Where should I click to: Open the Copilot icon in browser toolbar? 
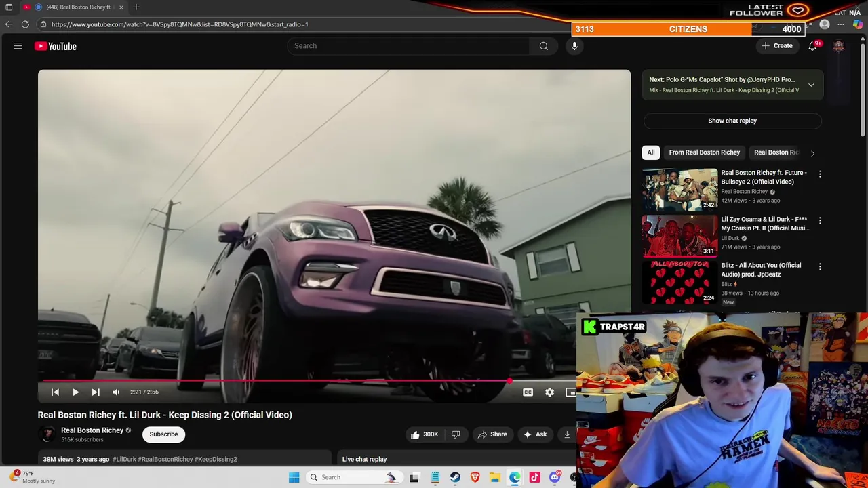pos(858,24)
